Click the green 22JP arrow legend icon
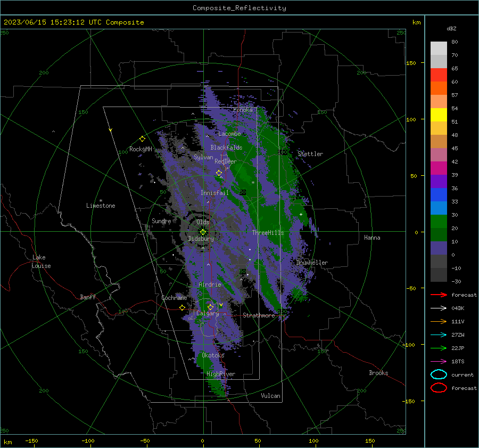 point(439,348)
